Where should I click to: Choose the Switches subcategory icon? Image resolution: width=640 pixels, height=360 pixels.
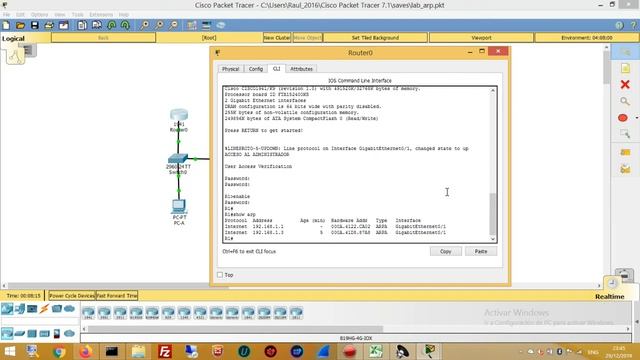[19, 333]
